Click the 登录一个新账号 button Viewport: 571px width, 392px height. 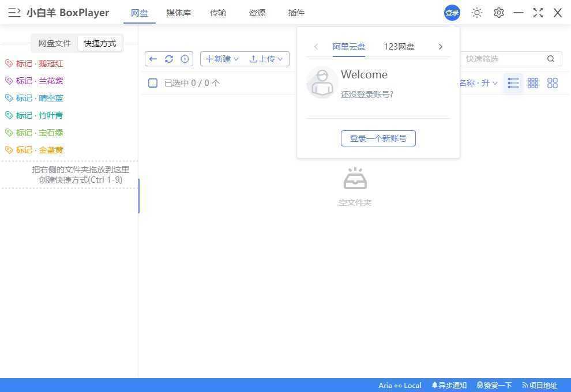pos(378,138)
